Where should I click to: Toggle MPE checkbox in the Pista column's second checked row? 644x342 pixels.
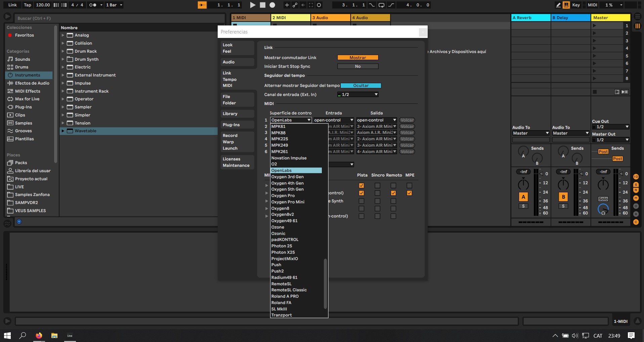tap(409, 193)
